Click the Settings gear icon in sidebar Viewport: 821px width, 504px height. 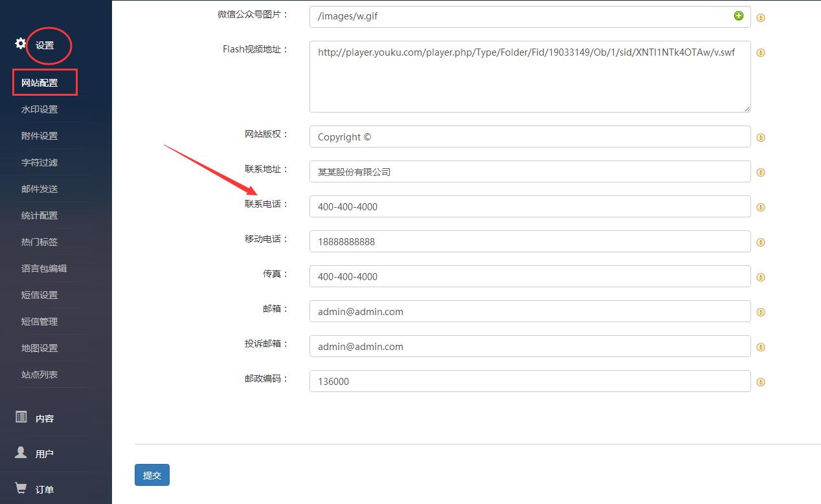(21, 43)
